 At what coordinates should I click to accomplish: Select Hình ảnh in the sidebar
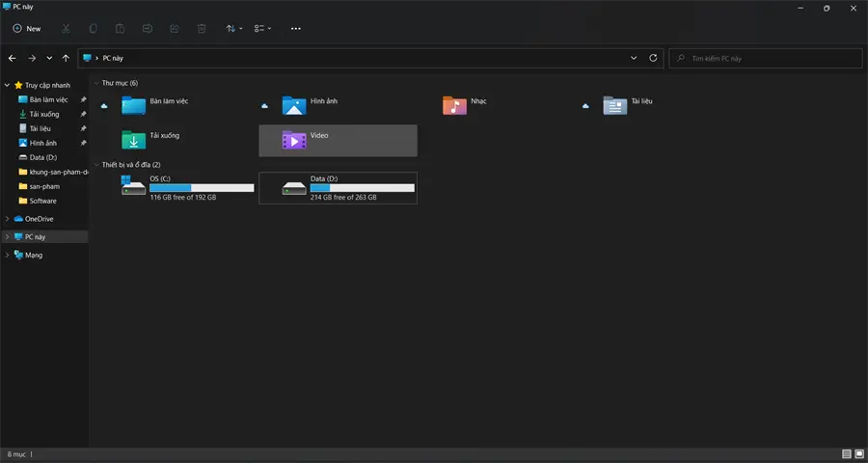coord(44,143)
